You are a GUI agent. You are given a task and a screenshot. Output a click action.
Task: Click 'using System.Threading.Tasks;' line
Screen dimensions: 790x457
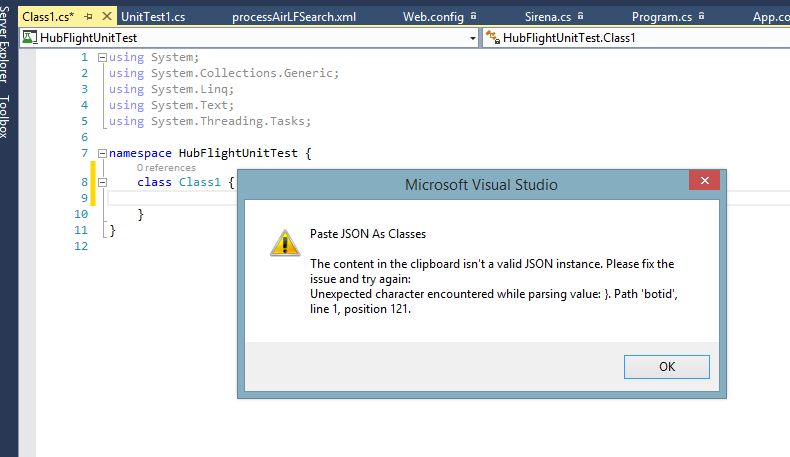[210, 121]
